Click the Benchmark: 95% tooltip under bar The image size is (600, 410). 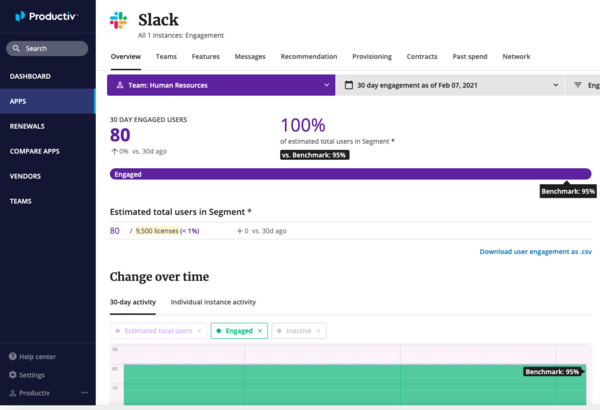[568, 191]
